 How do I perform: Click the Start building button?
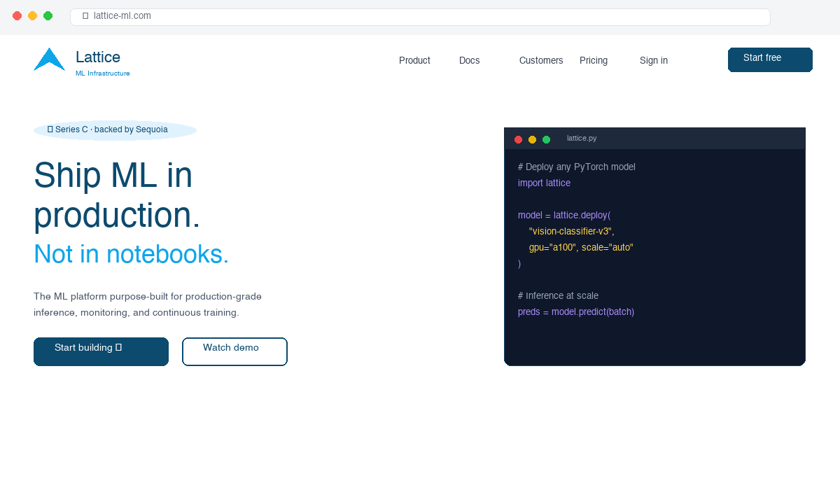[x=101, y=351]
